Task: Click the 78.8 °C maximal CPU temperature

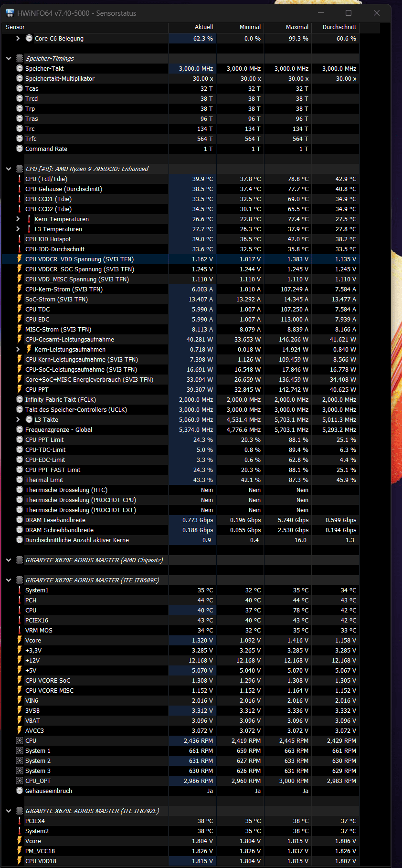Action: click(298, 179)
